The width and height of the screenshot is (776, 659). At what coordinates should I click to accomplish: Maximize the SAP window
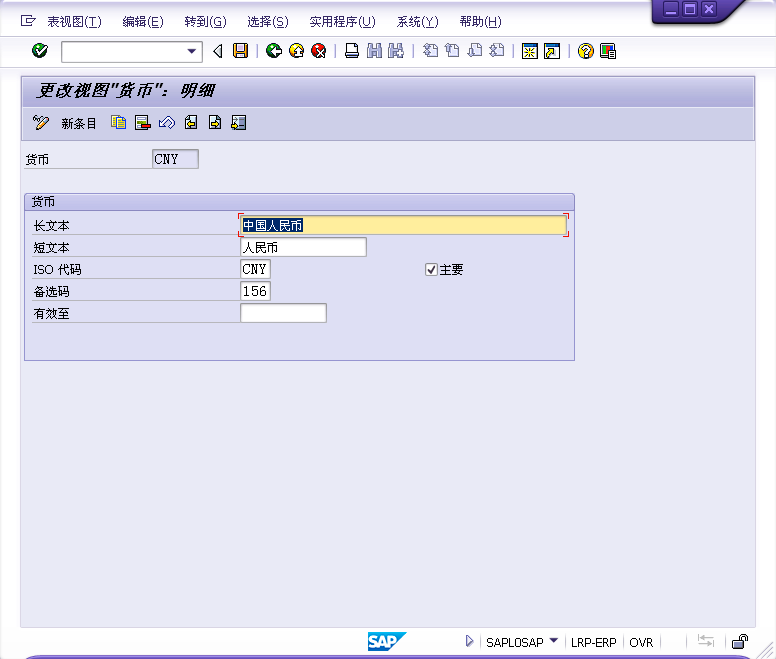point(690,9)
